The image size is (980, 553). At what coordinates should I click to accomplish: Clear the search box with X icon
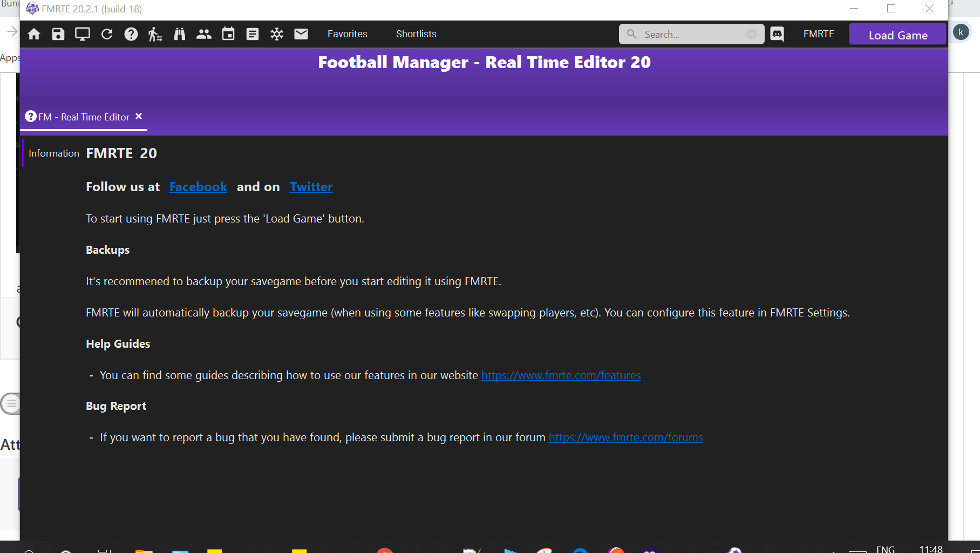coord(752,34)
